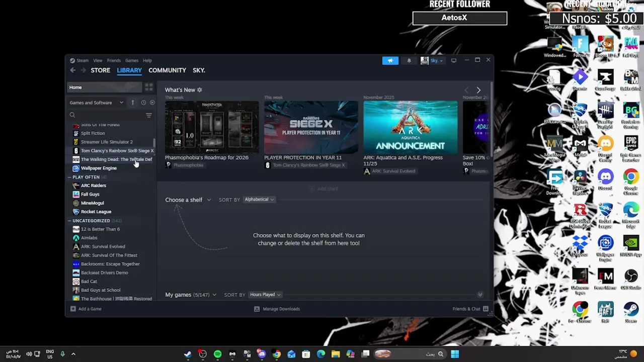Filter library by ready to play icon

pos(152,103)
